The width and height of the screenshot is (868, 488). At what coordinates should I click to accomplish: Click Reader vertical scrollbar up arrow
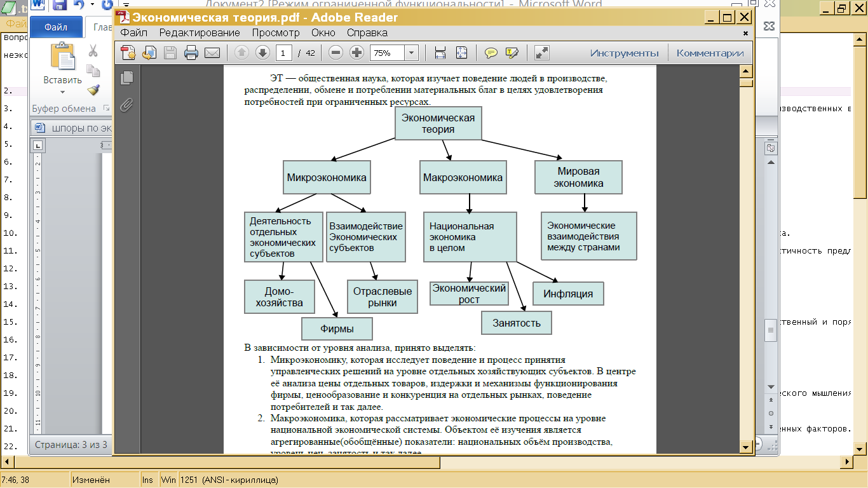pos(747,70)
